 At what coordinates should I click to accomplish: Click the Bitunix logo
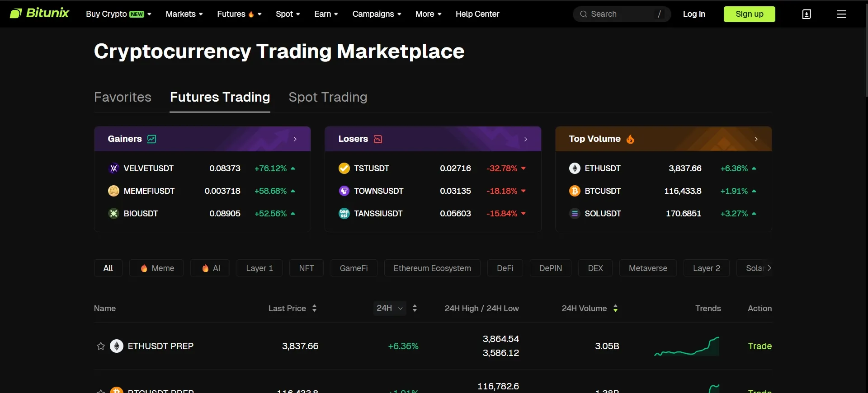[x=39, y=13]
